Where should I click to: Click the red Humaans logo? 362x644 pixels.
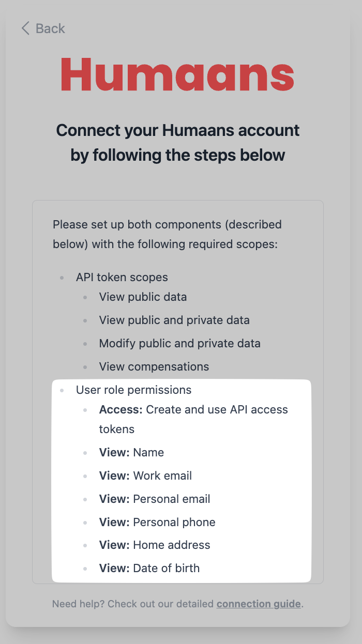(177, 75)
